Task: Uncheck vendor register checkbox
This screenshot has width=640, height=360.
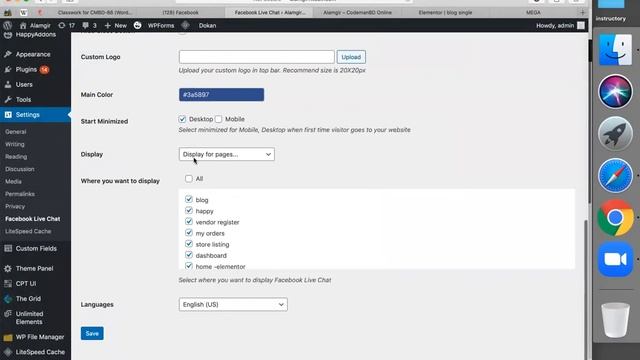Action: [189, 221]
